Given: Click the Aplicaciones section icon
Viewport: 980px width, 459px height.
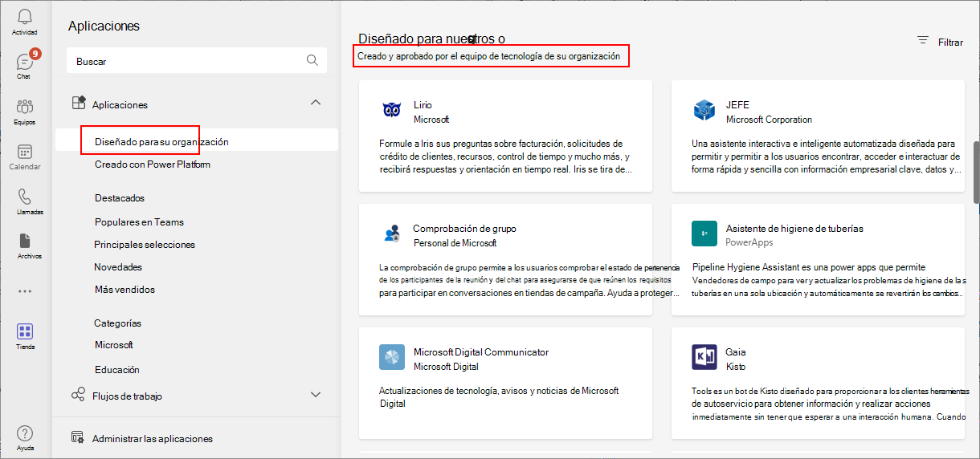Looking at the screenshot, I should coord(79,104).
